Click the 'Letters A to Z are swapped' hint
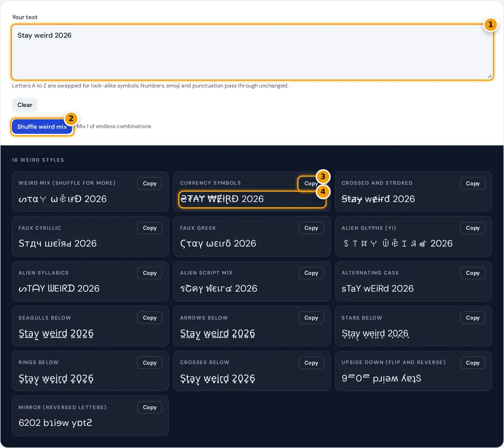 tap(150, 86)
